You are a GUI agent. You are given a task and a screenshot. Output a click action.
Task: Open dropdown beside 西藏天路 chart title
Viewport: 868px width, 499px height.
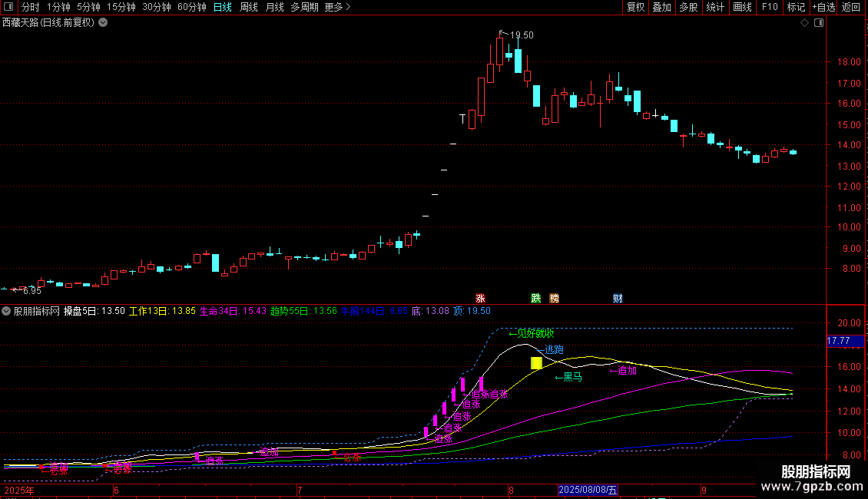pos(103,23)
